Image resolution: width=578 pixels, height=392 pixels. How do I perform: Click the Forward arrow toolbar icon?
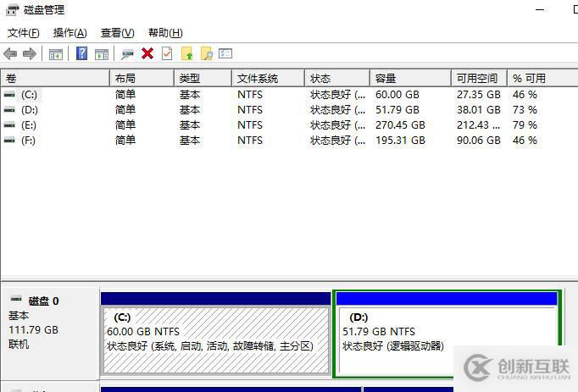30,54
